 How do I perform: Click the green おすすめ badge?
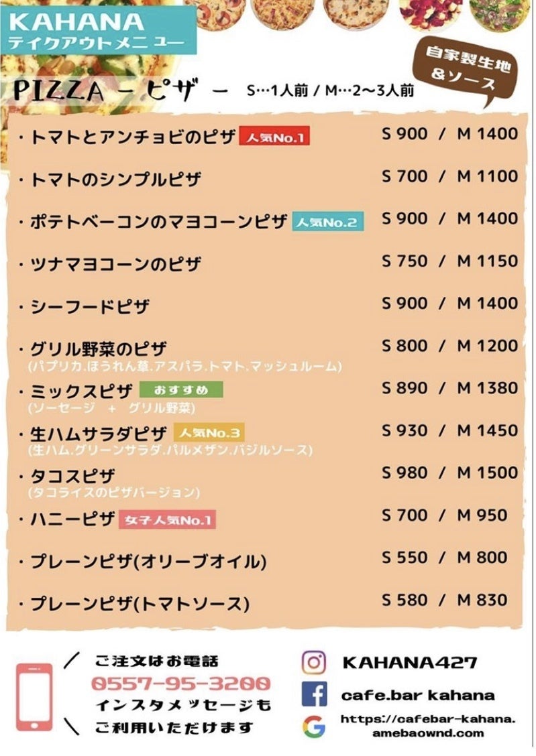coord(180,390)
